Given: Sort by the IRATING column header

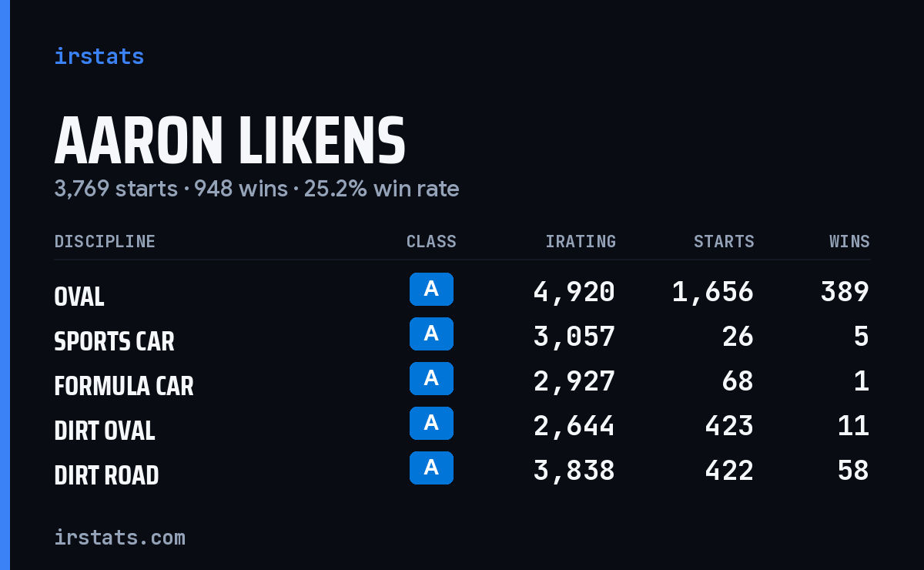Looking at the screenshot, I should click(581, 241).
